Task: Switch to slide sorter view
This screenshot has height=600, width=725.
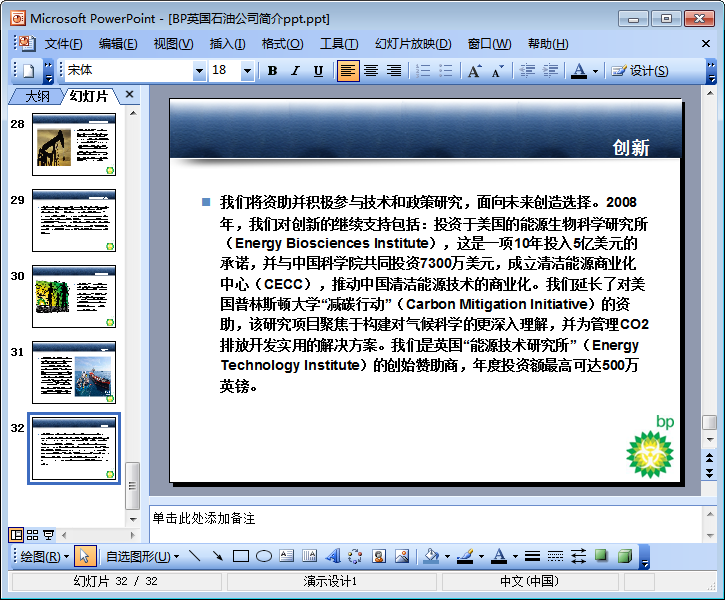Action: 32,535
